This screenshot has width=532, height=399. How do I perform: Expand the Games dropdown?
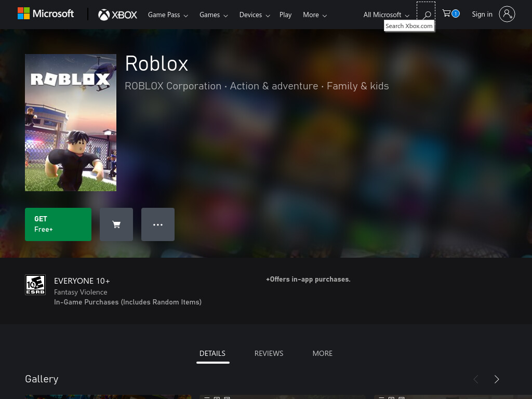point(214,15)
